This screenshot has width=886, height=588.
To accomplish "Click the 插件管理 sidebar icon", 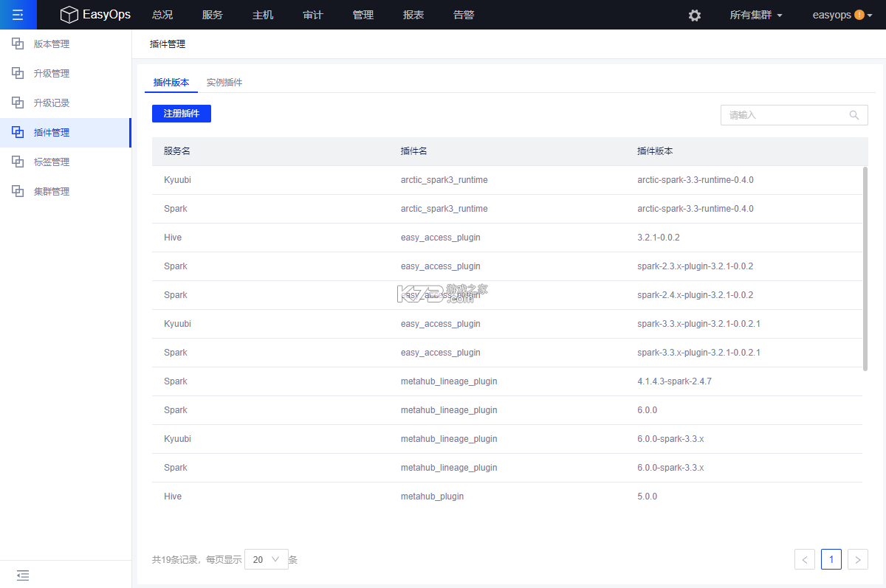I will 18,132.
